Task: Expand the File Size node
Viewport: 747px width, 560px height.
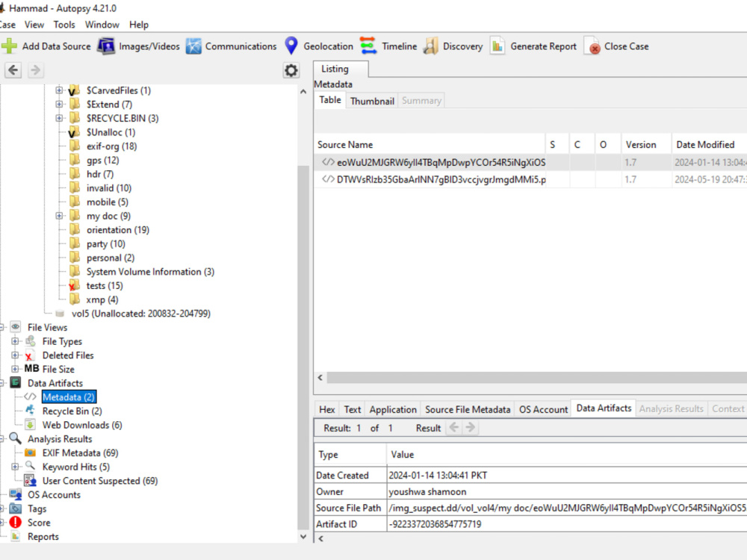Action: click(15, 369)
